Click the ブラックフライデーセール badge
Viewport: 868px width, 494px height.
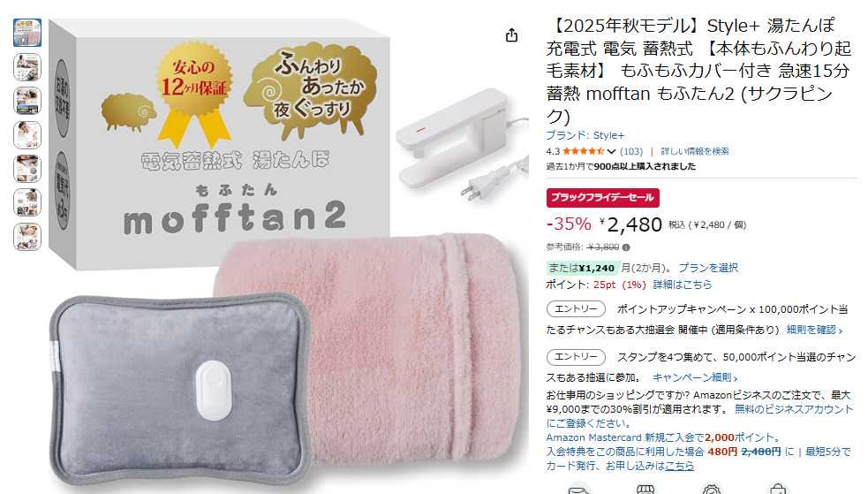(x=603, y=198)
